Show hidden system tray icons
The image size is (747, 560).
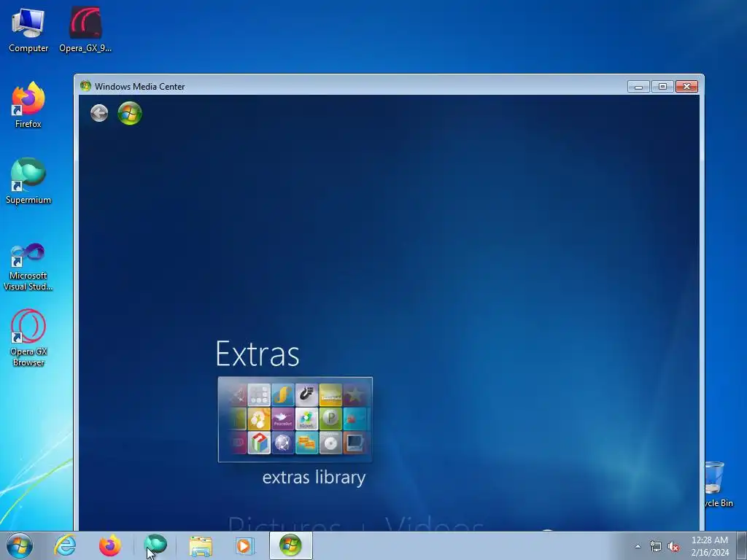[x=638, y=546]
